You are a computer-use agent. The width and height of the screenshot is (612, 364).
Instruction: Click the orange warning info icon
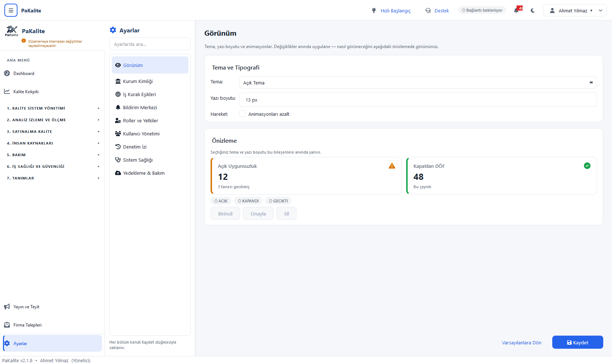pyautogui.click(x=24, y=41)
